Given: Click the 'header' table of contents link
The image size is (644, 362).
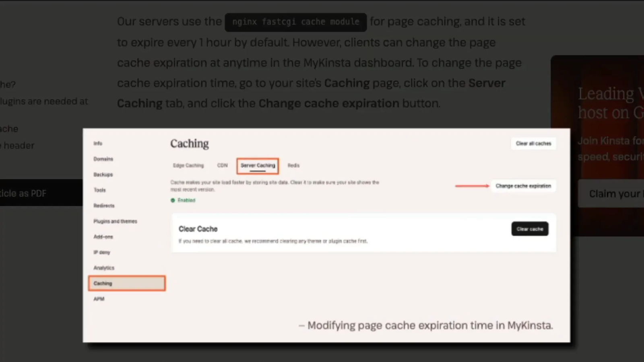Looking at the screenshot, I should coord(17,146).
